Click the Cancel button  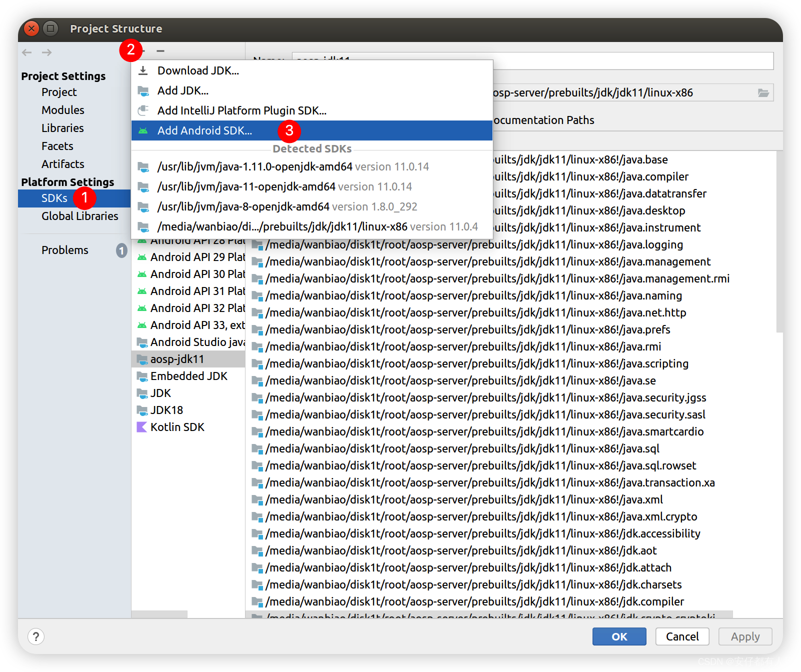(682, 636)
